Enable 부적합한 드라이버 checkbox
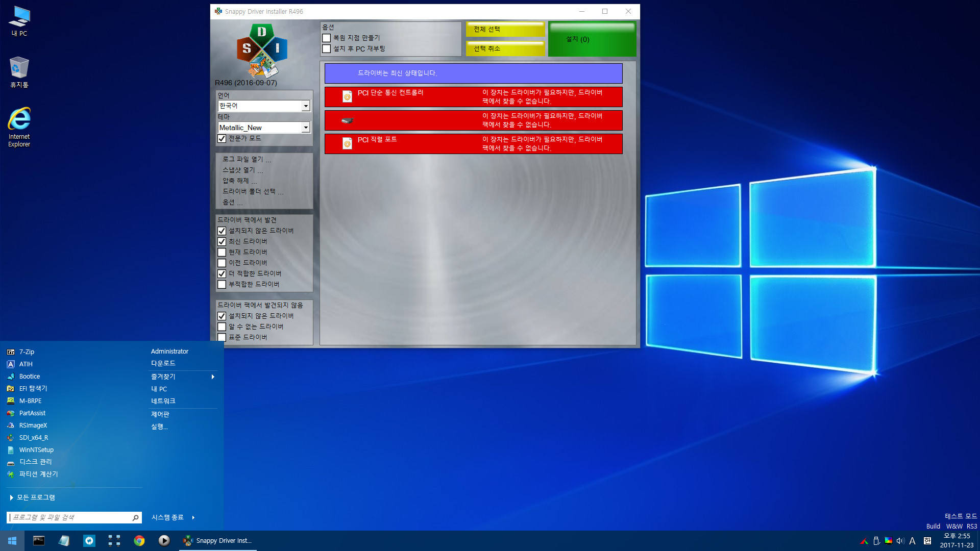980x551 pixels. coord(222,285)
